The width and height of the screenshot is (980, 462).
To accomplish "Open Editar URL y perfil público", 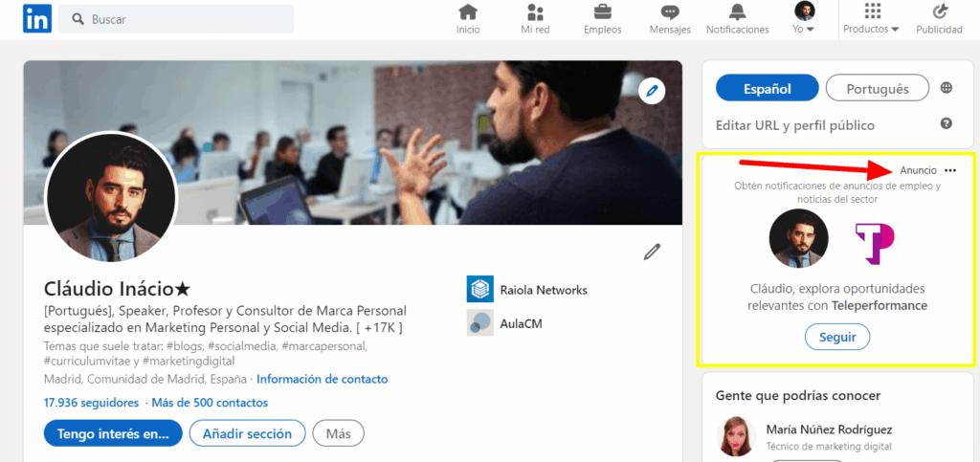I will [795, 125].
